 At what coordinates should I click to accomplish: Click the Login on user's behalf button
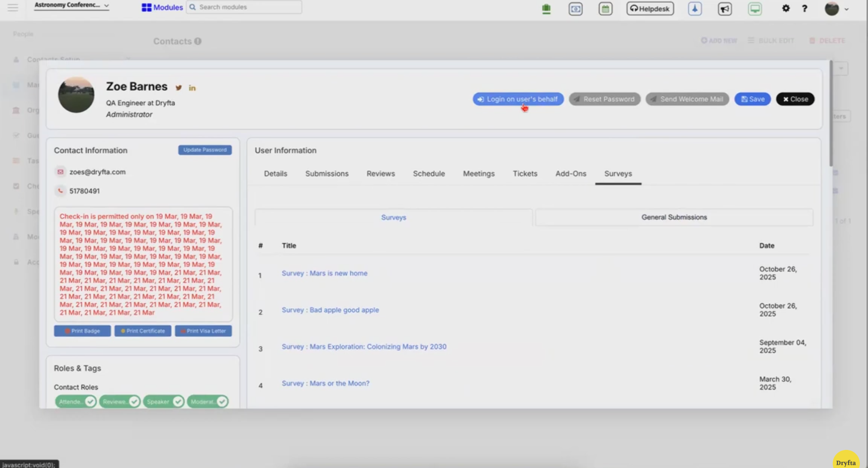518,99
